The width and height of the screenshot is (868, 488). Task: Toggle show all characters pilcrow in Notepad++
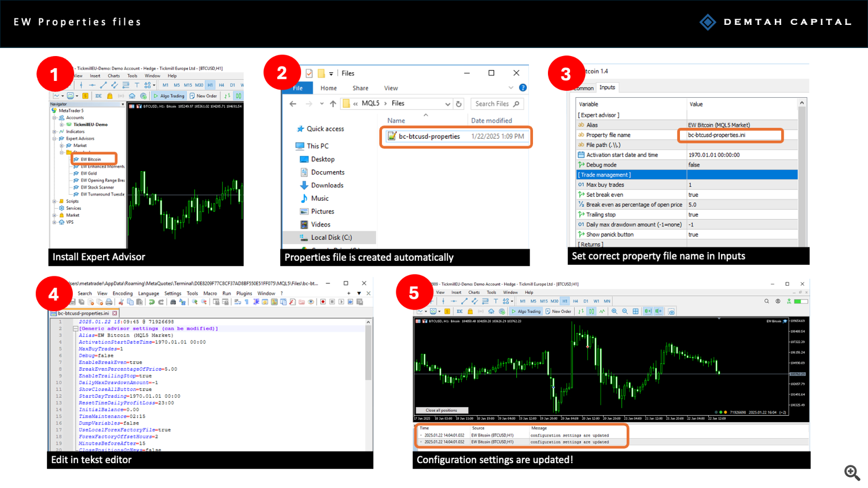[x=247, y=302]
